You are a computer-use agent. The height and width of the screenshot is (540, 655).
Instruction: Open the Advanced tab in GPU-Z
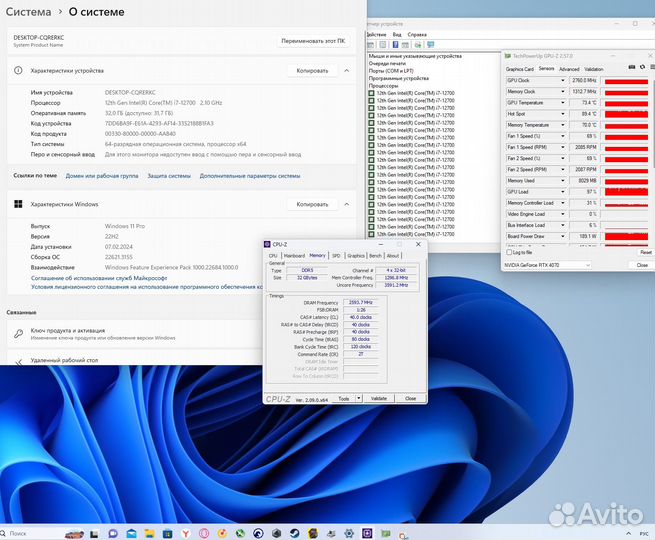(x=569, y=69)
